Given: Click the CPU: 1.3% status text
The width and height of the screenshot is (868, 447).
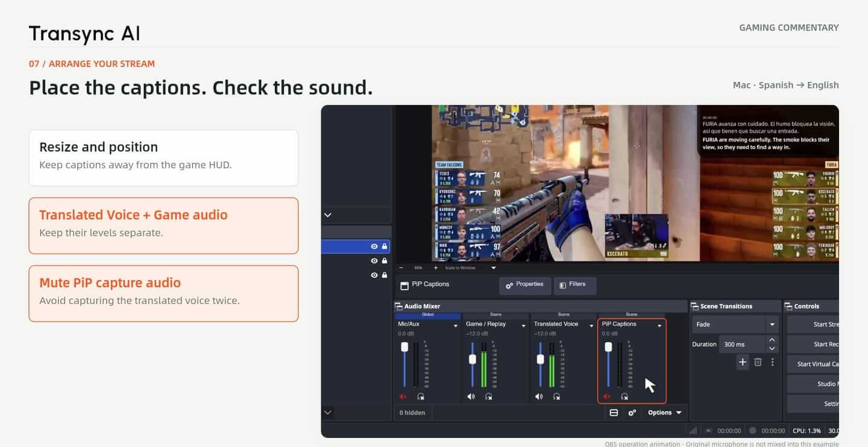Looking at the screenshot, I should point(807,431).
